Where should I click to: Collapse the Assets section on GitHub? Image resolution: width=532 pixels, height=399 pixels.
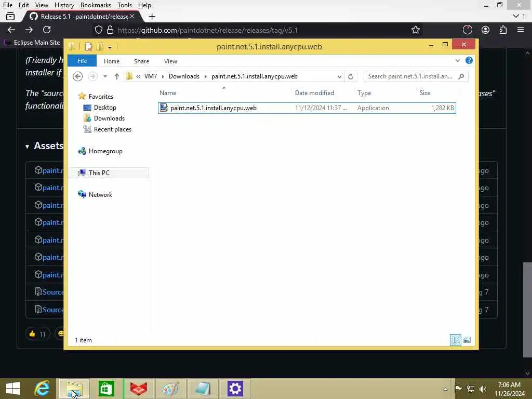(x=27, y=147)
